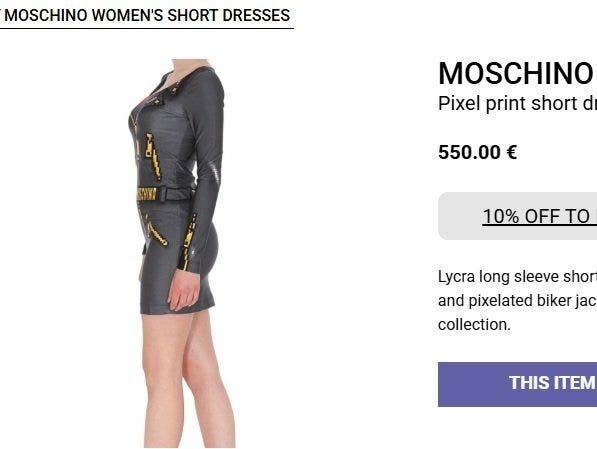Screen dimensions: 597x449
Task: Click the yellow chest zipper print on the dress
Action: pos(153,155)
